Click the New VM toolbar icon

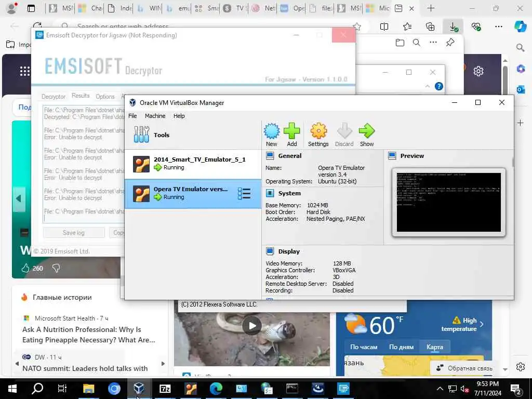coord(271,135)
